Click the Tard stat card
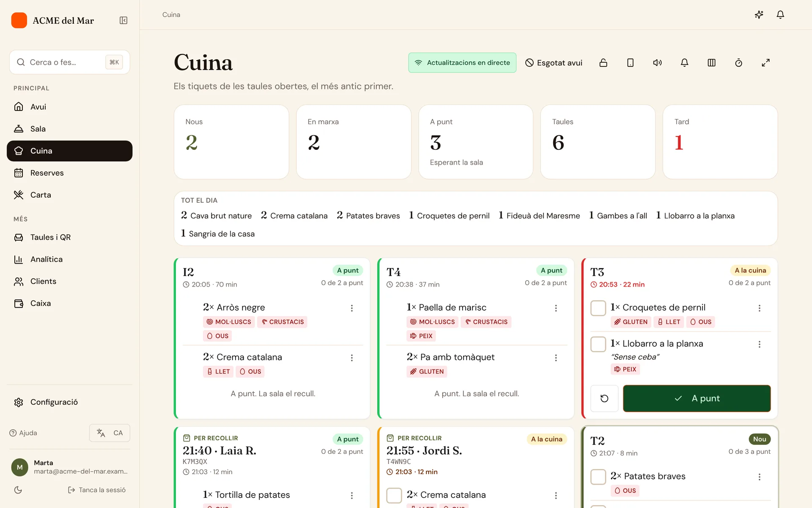Image resolution: width=812 pixels, height=508 pixels. (x=720, y=142)
